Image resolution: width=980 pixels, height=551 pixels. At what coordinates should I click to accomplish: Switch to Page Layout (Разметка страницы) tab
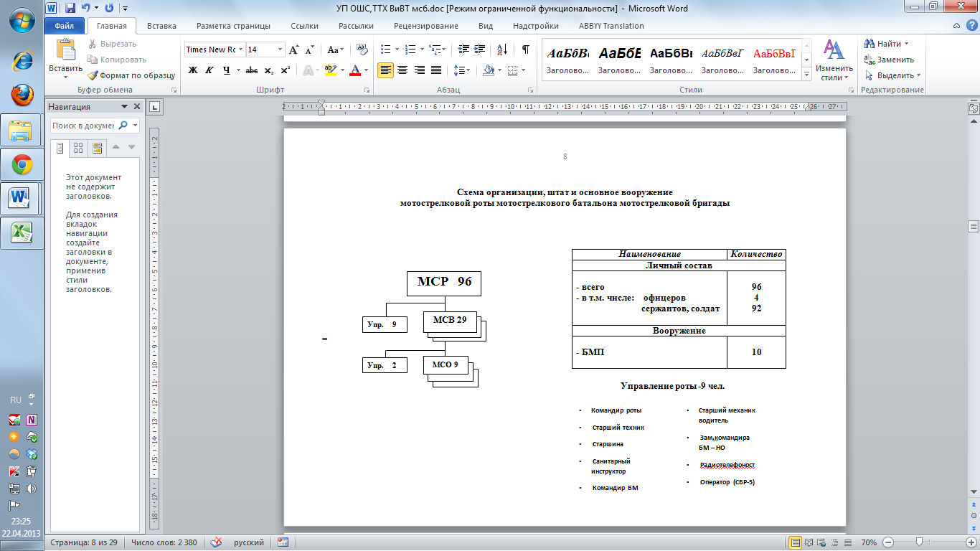pyautogui.click(x=233, y=26)
